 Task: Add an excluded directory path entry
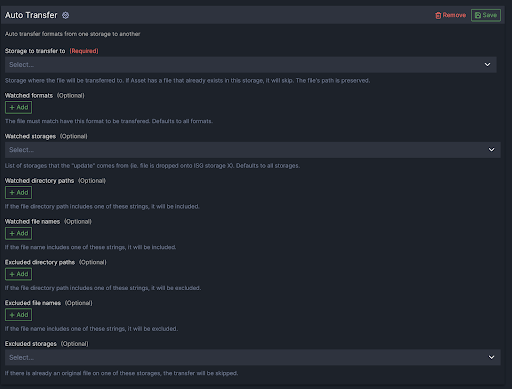[18, 274]
